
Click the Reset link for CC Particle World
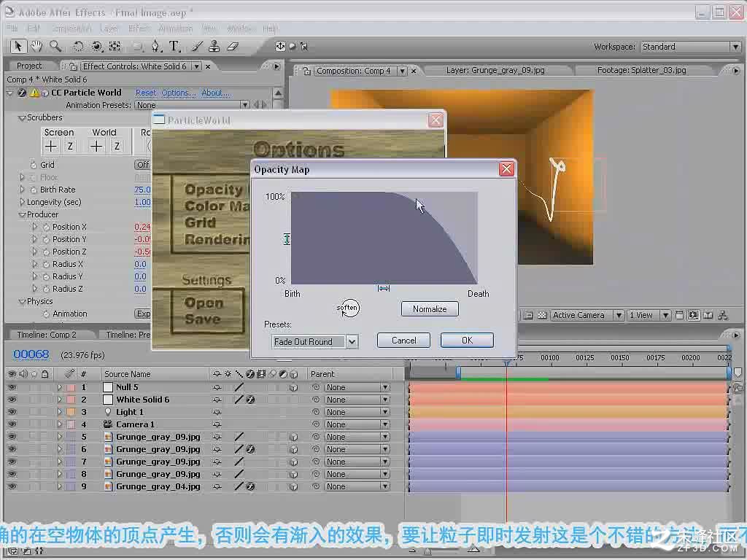(146, 93)
